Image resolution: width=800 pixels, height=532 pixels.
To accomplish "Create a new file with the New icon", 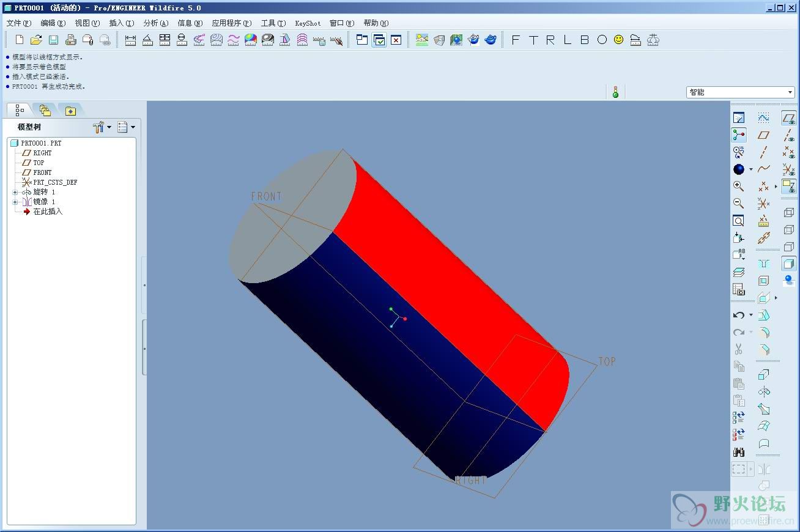I will (20, 40).
